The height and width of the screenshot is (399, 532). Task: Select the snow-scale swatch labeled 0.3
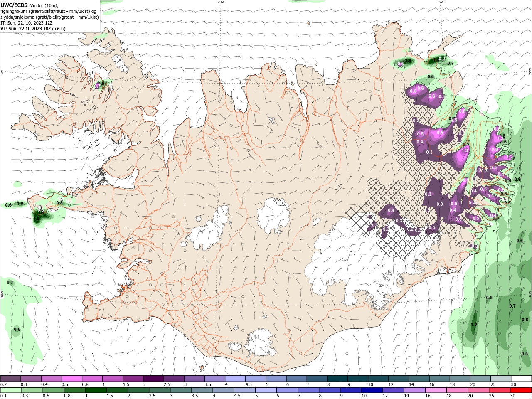pyautogui.click(x=31, y=379)
